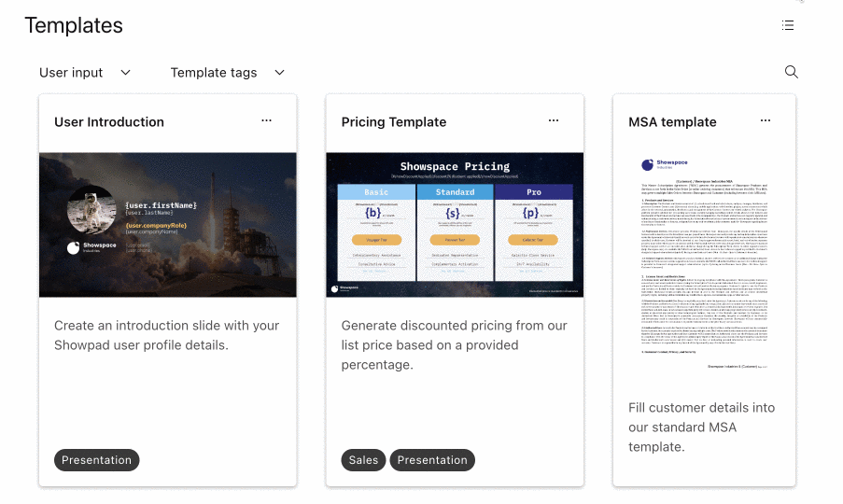Open the User Introduction slide thumbnail
Screen dimensions: 843x504
[168, 225]
